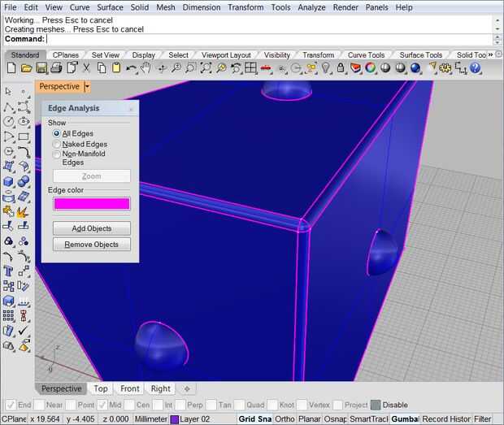Click the Save file icon
Image resolution: width=504 pixels, height=425 pixels.
click(42, 68)
